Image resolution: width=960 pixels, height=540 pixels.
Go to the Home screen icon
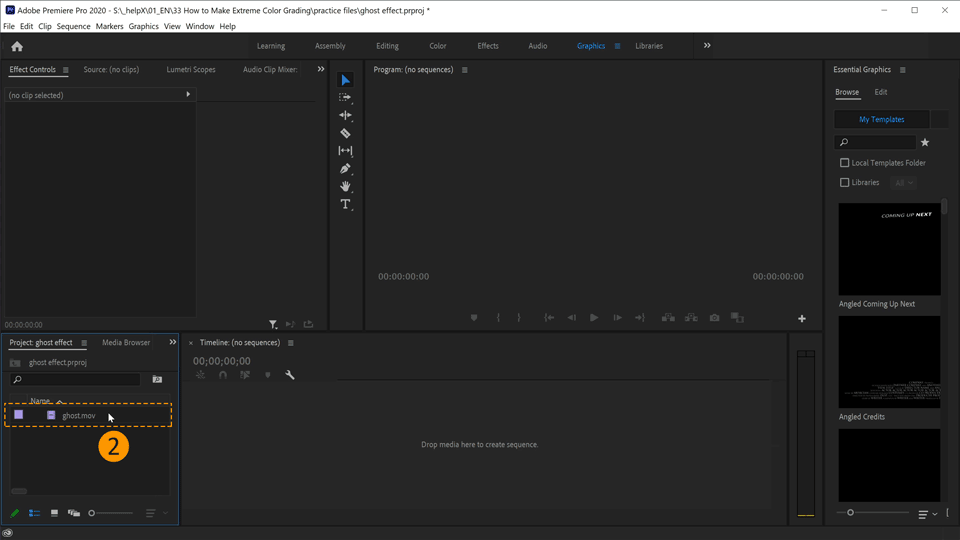coord(17,47)
